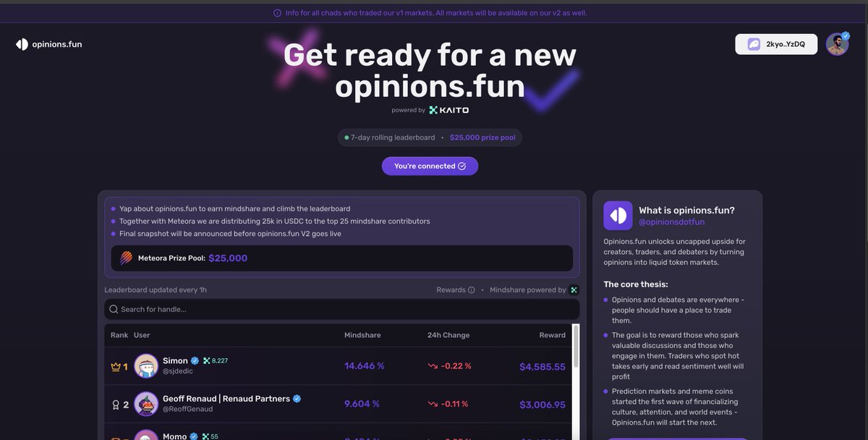Screen dimensions: 868x440
Task: Click the You're connected button
Action: 430,166
